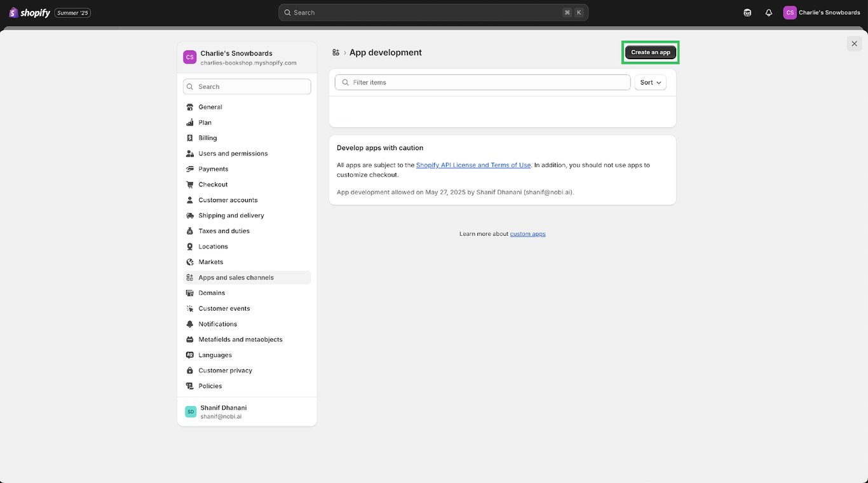Click the Create an app button
Screen dimensions: 868x483
click(x=650, y=52)
